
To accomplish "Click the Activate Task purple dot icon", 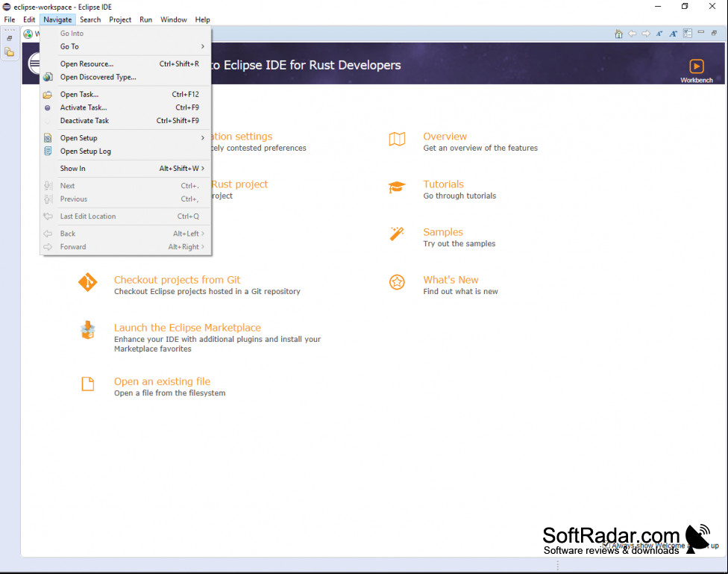I will point(47,107).
